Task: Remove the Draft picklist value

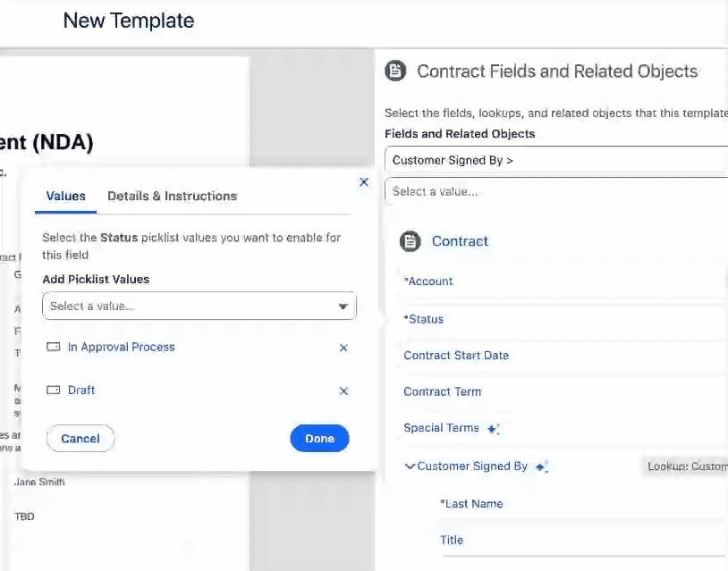Action: [343, 390]
